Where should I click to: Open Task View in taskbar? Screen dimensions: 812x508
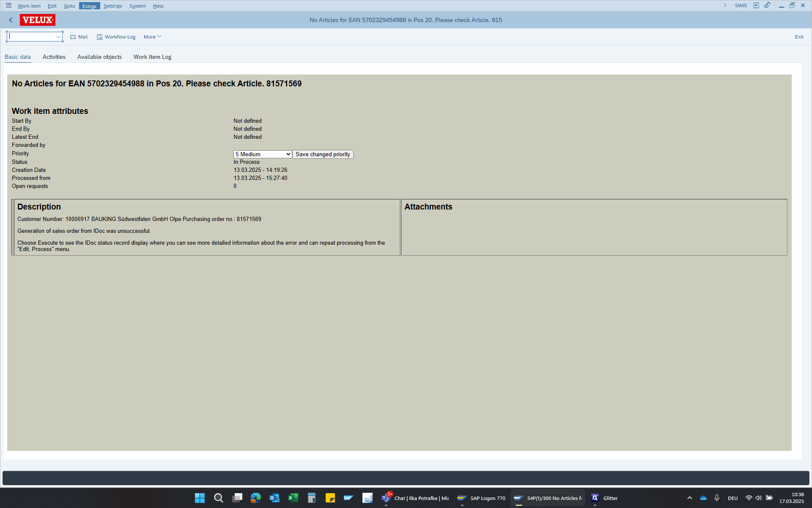tap(237, 498)
